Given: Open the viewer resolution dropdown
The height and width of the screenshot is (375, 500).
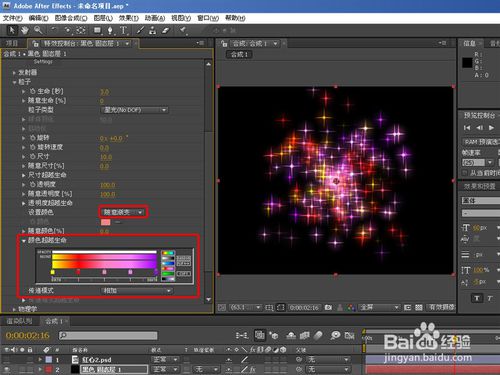Looking at the screenshot, I should 379,307.
